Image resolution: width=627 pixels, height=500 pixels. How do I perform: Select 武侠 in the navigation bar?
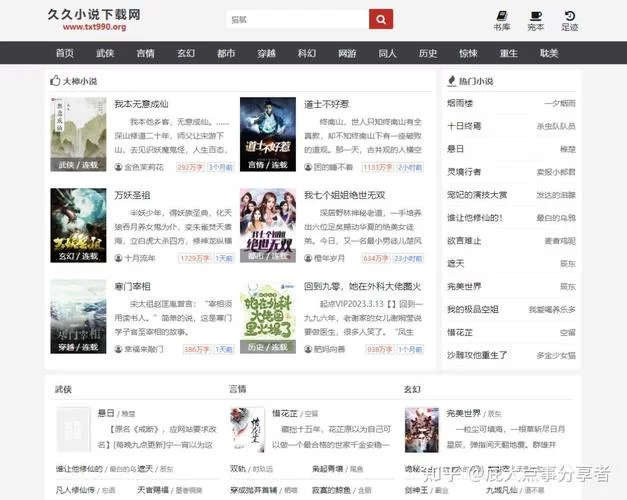pyautogui.click(x=105, y=53)
